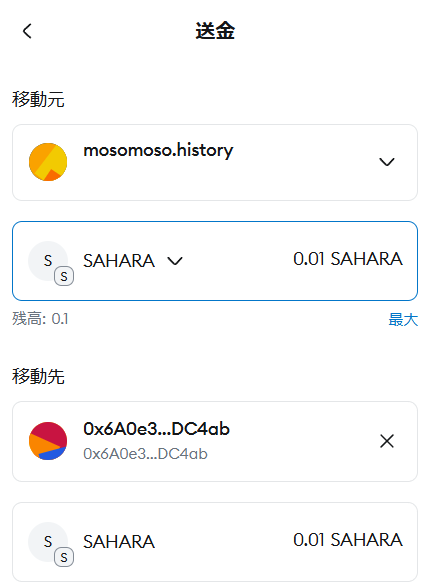Viewport: 428px width, 587px height.
Task: Clear the recipient with the X icon
Action: coord(387,441)
